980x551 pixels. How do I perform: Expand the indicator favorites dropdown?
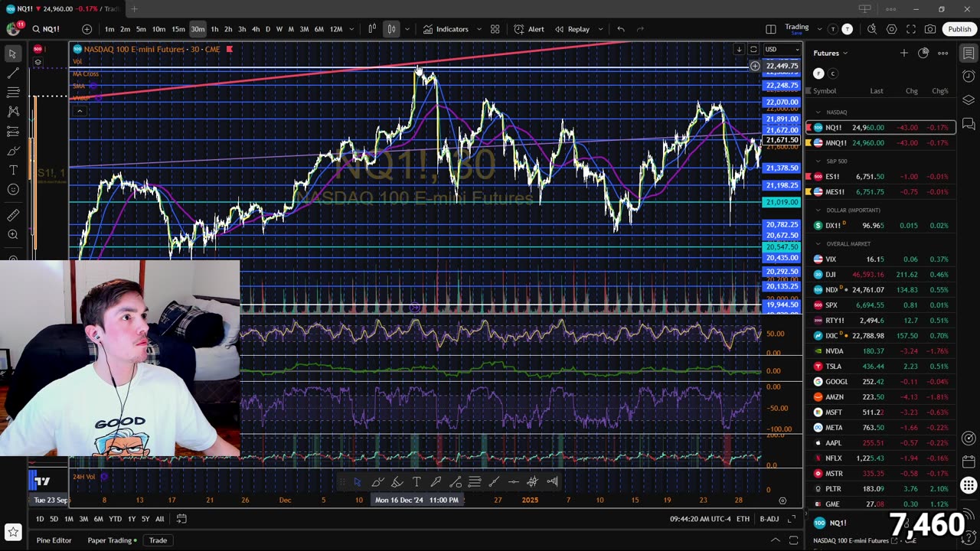coord(479,29)
